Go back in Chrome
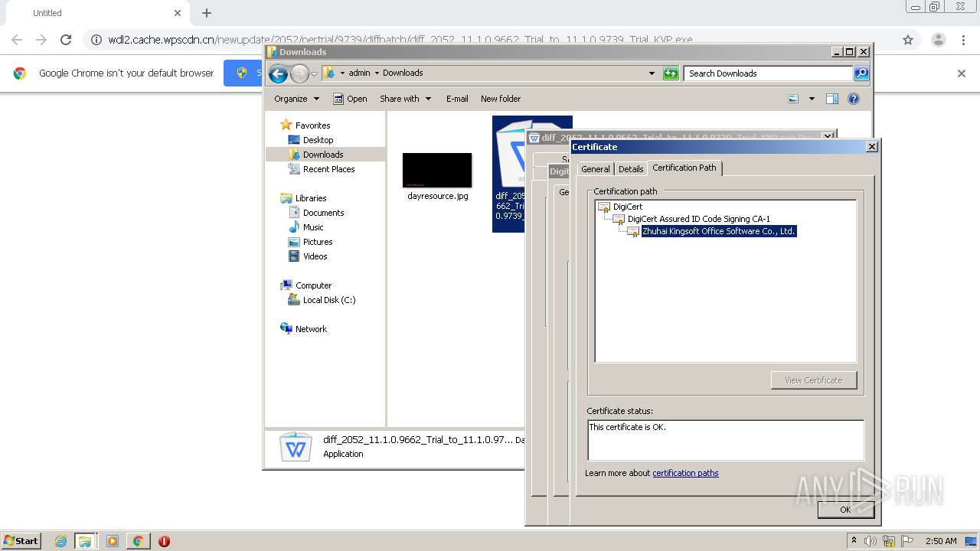This screenshot has width=980, height=551. point(17,40)
